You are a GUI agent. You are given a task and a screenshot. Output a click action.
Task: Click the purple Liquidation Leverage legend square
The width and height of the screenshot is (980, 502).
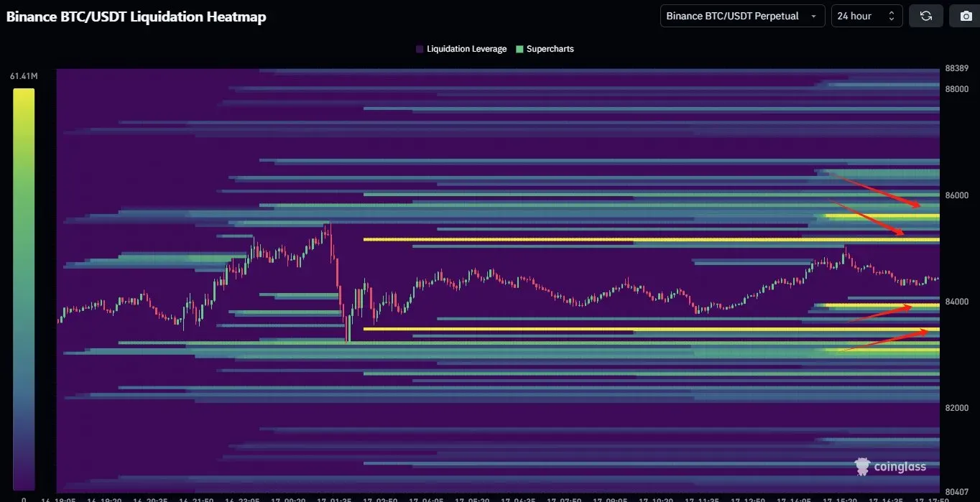point(420,49)
